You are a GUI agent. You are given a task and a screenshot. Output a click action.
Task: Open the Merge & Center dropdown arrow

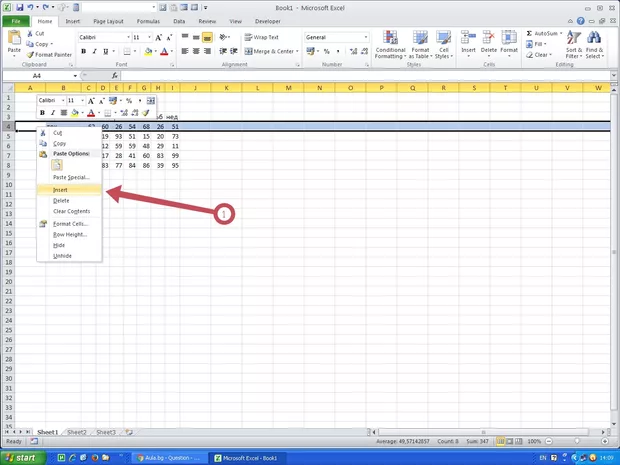click(x=297, y=51)
